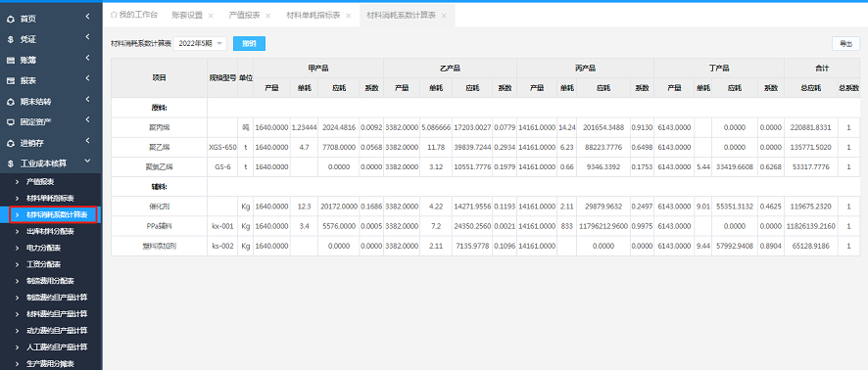Click the blue button beside period dropdown
Image resolution: width=868 pixels, height=370 pixels.
(249, 44)
